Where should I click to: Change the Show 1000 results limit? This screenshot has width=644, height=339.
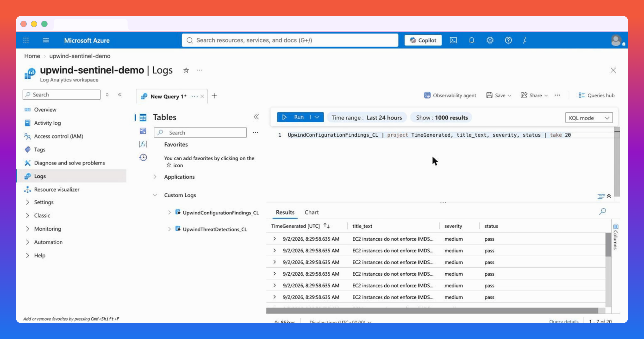point(442,118)
